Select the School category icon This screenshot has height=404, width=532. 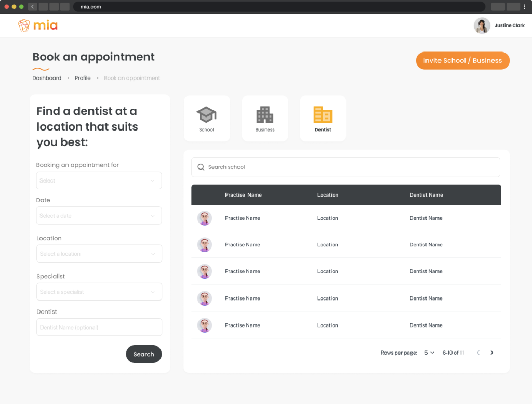(206, 114)
